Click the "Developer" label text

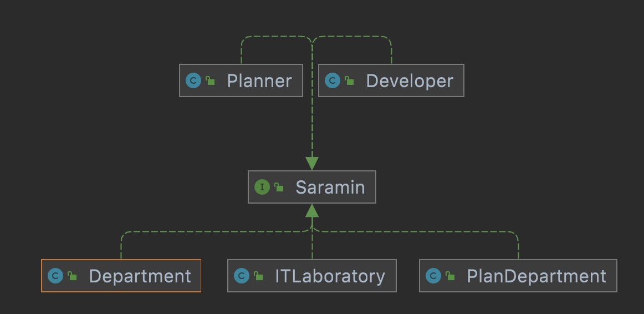click(410, 82)
